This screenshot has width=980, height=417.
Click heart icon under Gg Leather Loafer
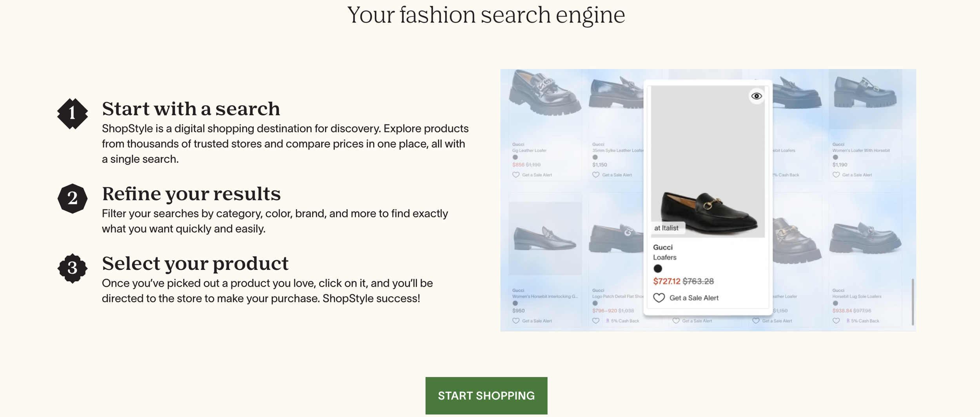[x=516, y=175]
